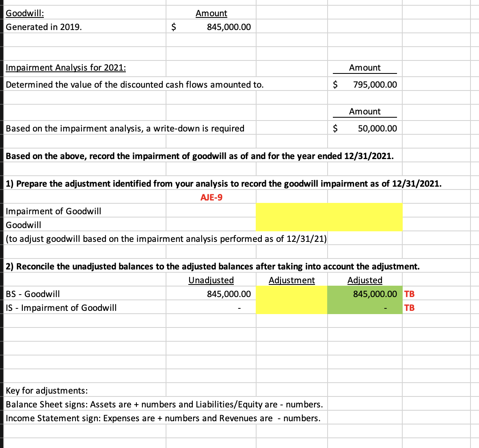Click the green Adjusted cell showing 845,000.00
The image size is (479, 448).
pos(364,294)
